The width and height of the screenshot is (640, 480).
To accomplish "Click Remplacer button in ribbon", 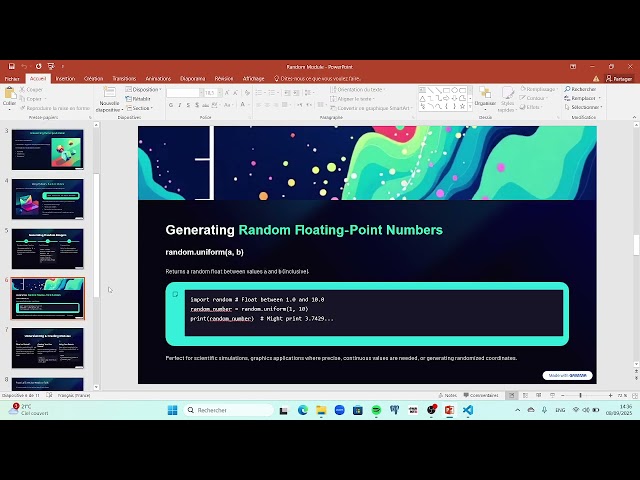I will [582, 98].
